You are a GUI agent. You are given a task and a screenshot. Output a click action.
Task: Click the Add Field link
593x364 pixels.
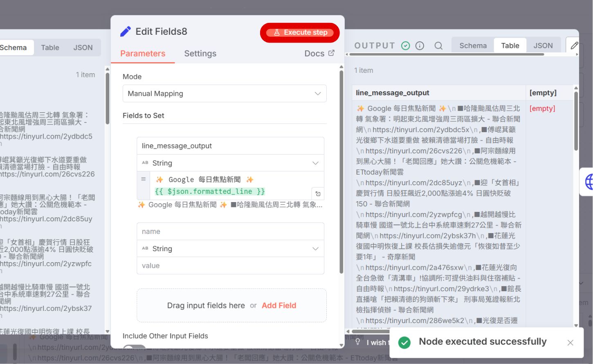[x=279, y=305]
